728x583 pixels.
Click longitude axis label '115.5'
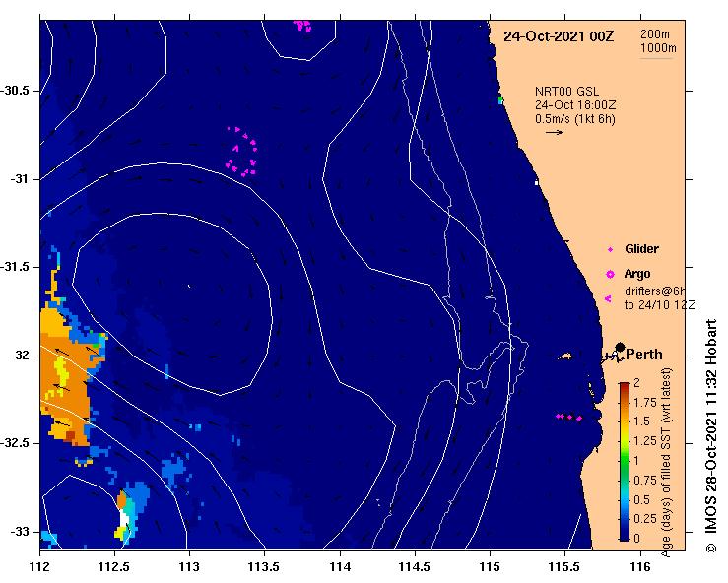[565, 567]
